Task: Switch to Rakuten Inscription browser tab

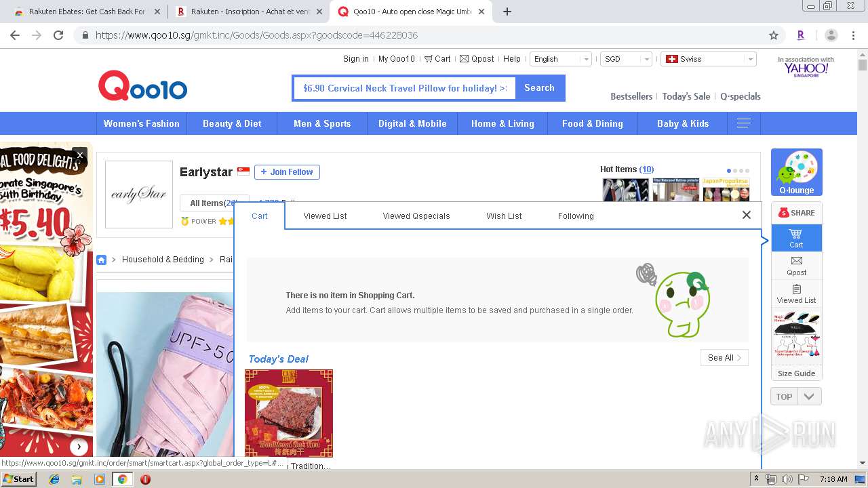Action: point(250,12)
